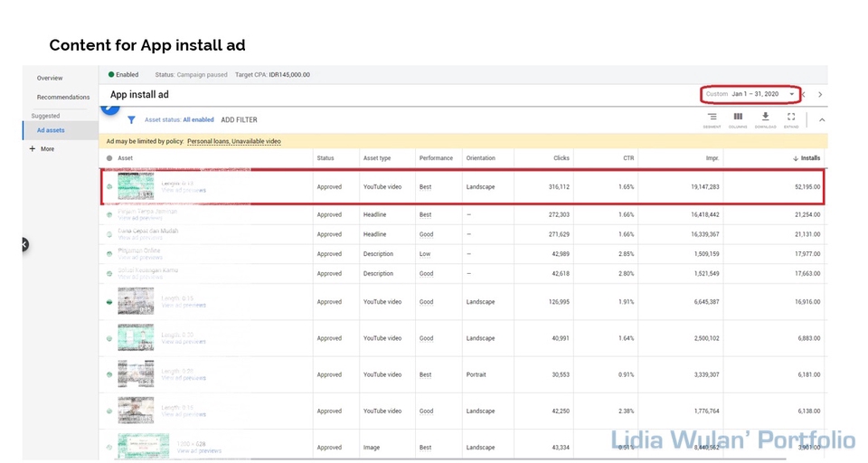Open thumbnail of the 42,250 clicks video

pyautogui.click(x=136, y=411)
